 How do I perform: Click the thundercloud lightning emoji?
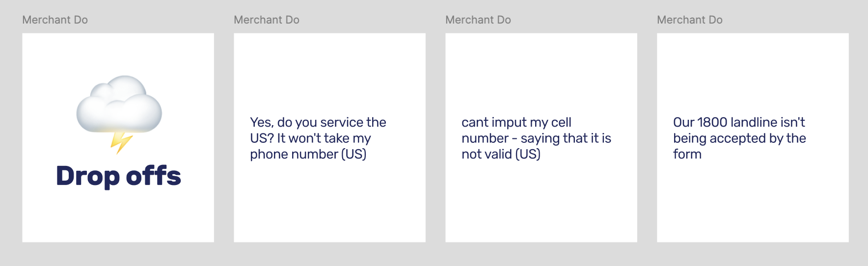click(119, 114)
